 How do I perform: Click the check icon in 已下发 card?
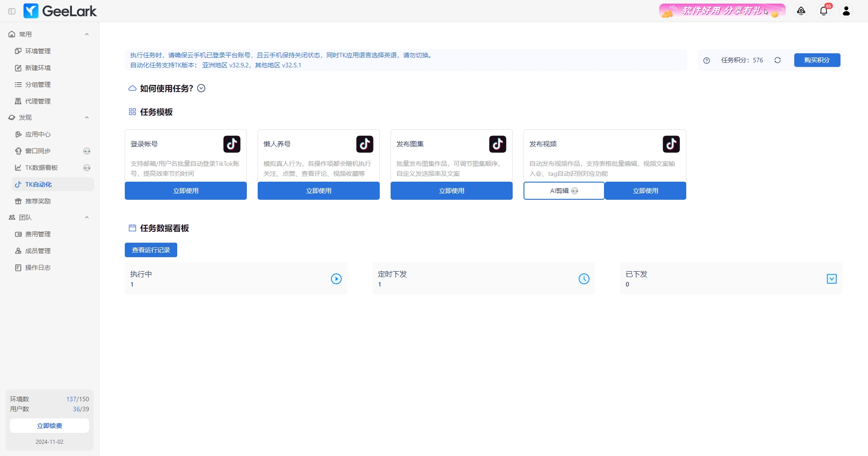(x=832, y=279)
